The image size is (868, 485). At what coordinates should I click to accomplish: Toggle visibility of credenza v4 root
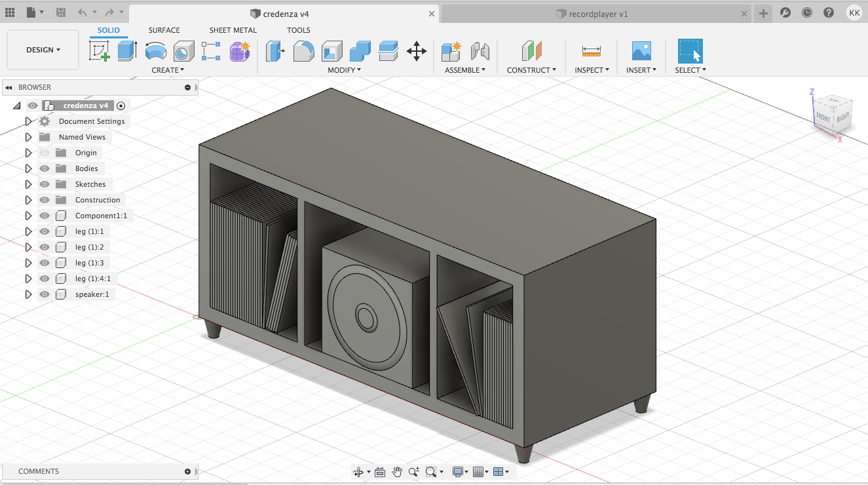pyautogui.click(x=33, y=106)
